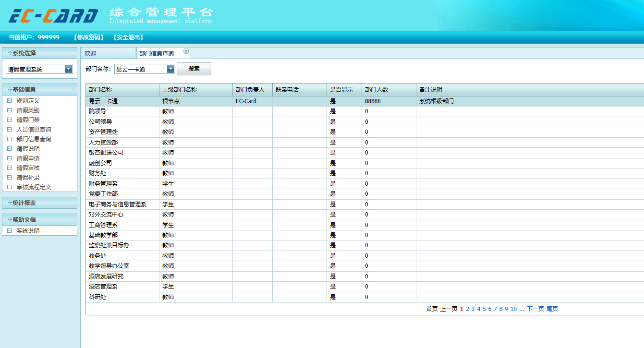Open 人员信息查询 in the sidebar

(34, 130)
